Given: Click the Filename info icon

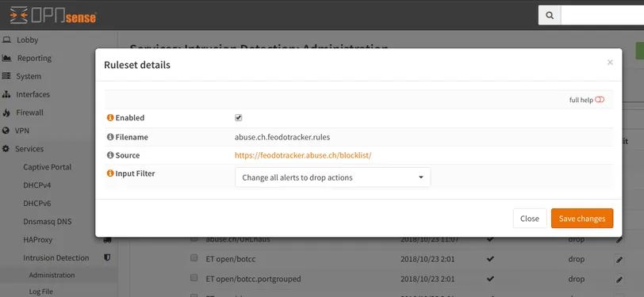Looking at the screenshot, I should tap(110, 137).
